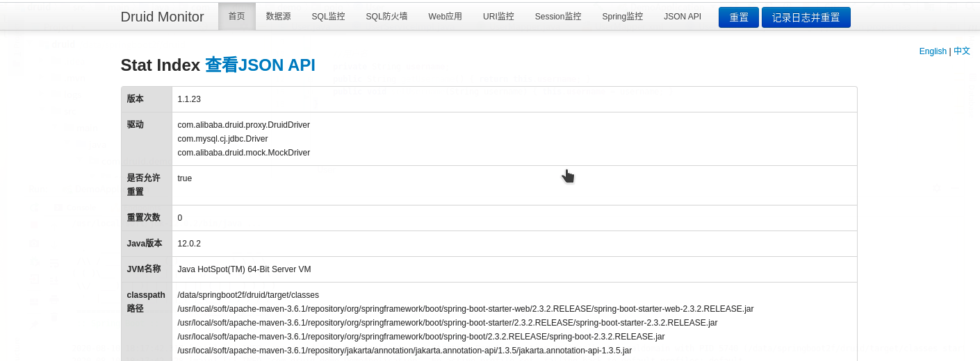Viewport: 980px width, 361px height.
Task: Go to SQL防火墙 tab
Action: (x=386, y=17)
